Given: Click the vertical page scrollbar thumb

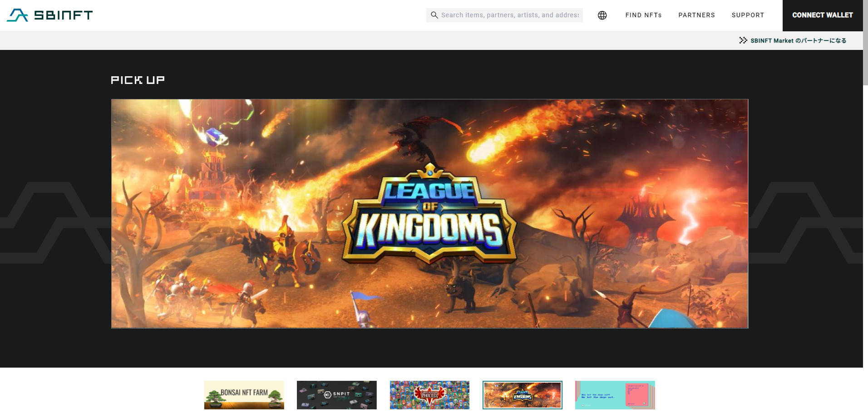Looking at the screenshot, I should 865,43.
